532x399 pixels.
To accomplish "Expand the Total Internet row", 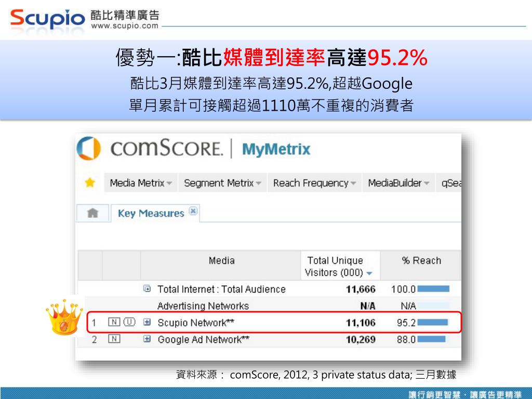I will point(147,289).
